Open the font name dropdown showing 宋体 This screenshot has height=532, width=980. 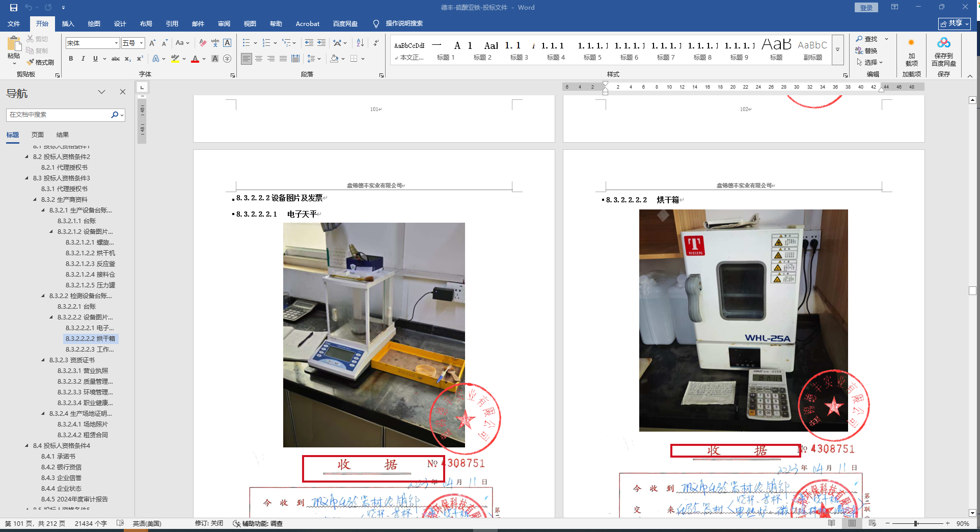point(117,43)
